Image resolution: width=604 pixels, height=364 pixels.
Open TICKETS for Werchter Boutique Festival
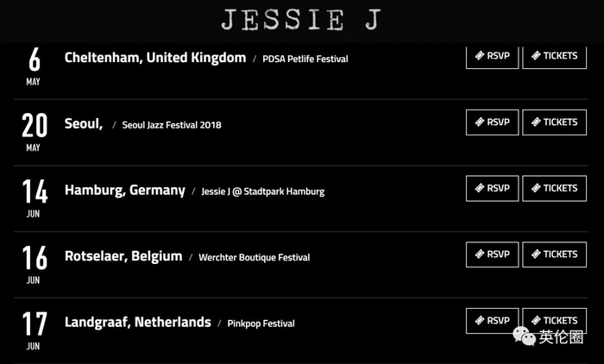point(554,254)
